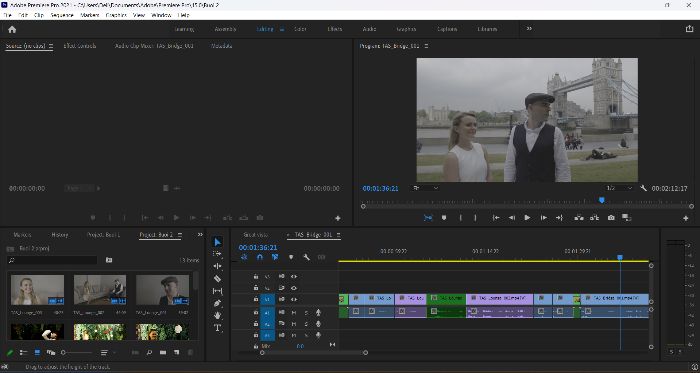Screen dimensions: 700x373
Task: Expand the workspaces overflow chevrons
Action: pos(529,29)
